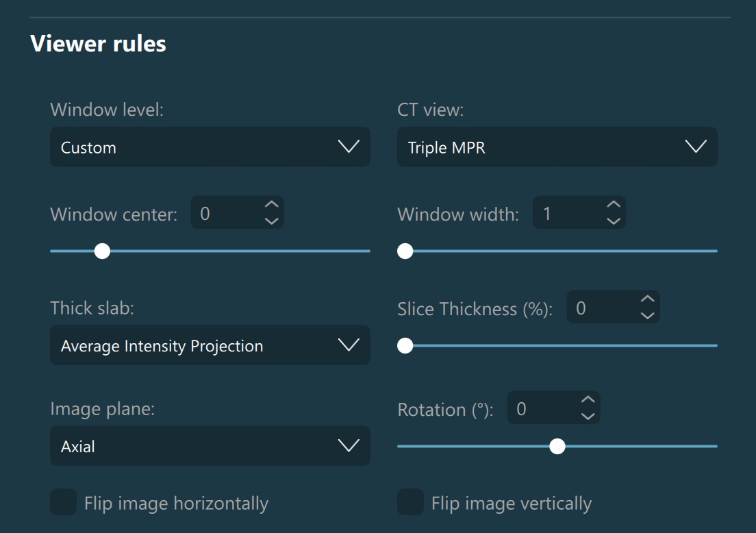Open CT view Triple MPR dropdown
756x533 pixels.
coord(557,147)
